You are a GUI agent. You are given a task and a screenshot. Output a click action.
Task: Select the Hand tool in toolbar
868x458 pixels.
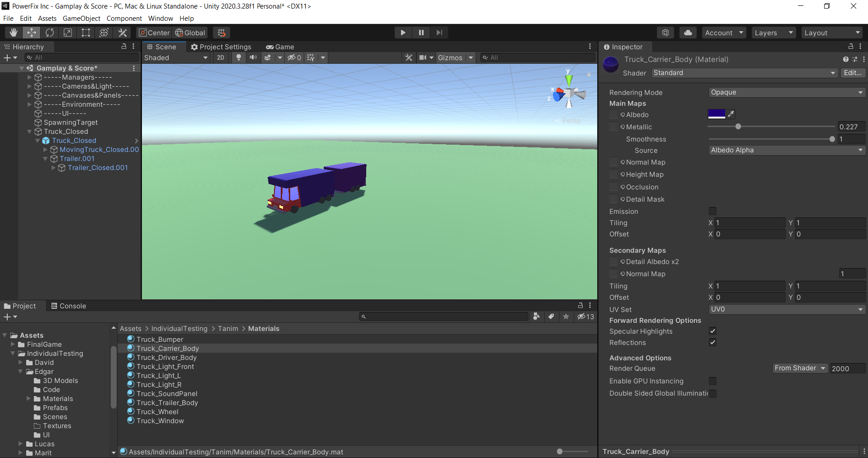click(x=14, y=33)
